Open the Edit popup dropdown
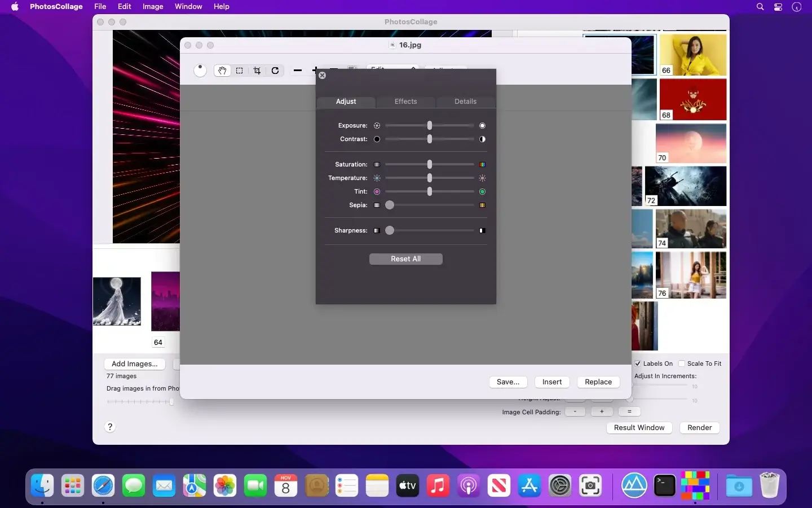 click(x=393, y=67)
